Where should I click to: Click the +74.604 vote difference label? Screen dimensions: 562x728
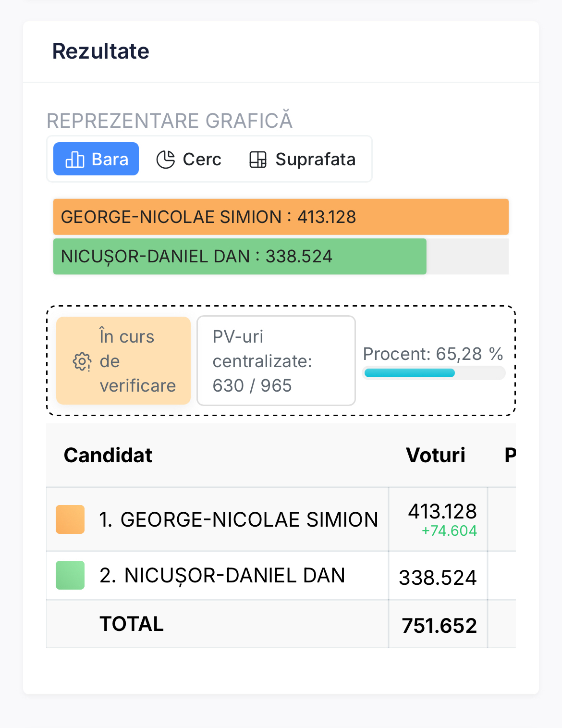click(449, 531)
